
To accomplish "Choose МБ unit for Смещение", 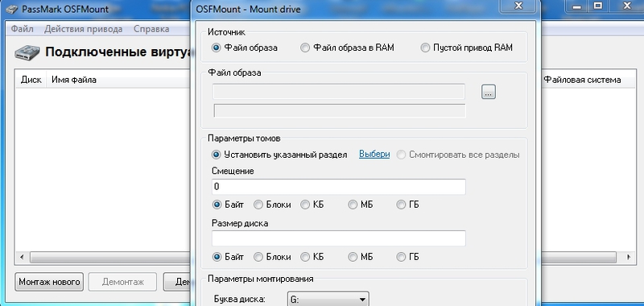I will coord(353,205).
